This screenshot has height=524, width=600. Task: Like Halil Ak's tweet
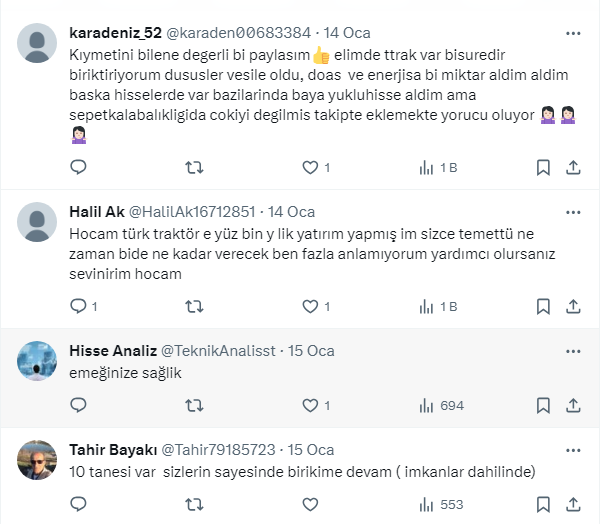(310, 306)
